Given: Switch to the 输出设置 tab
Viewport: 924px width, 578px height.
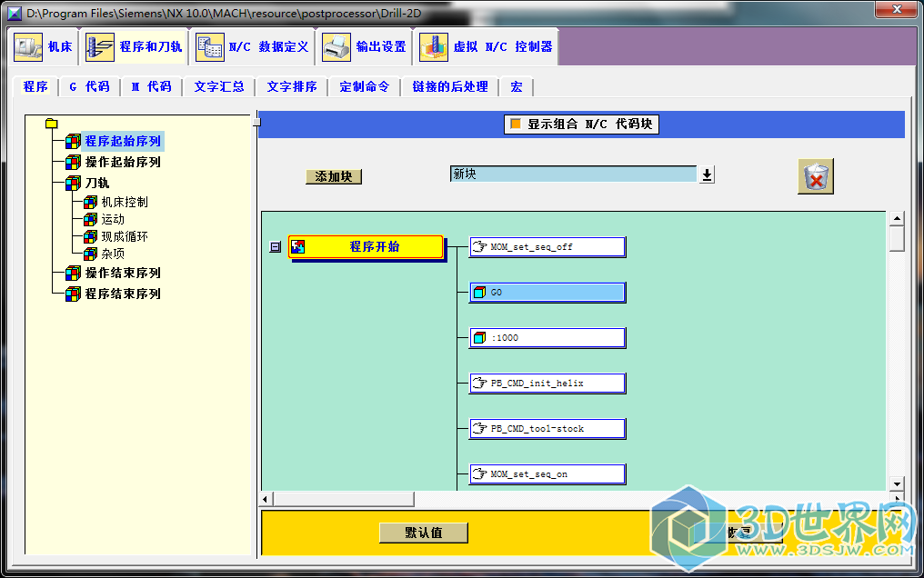Looking at the screenshot, I should pos(364,46).
